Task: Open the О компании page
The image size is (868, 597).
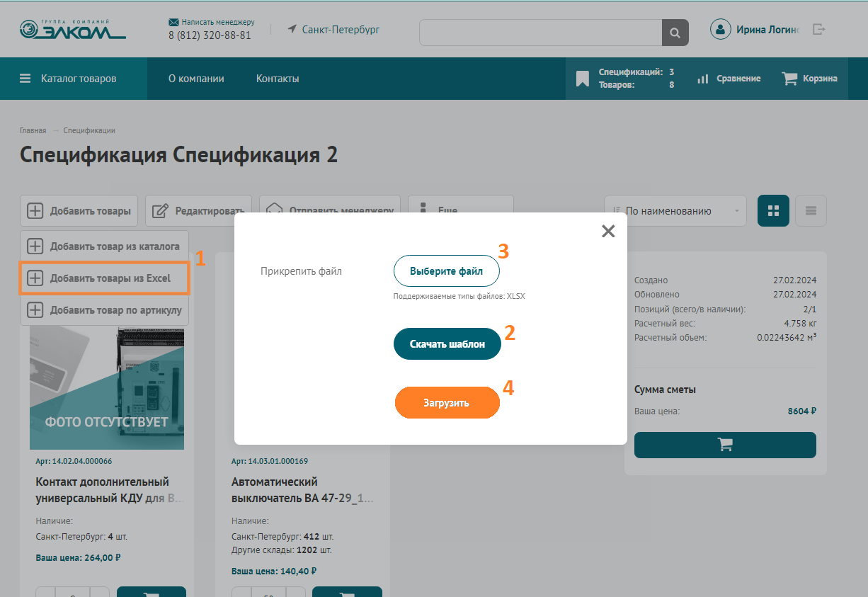Action: pos(196,79)
